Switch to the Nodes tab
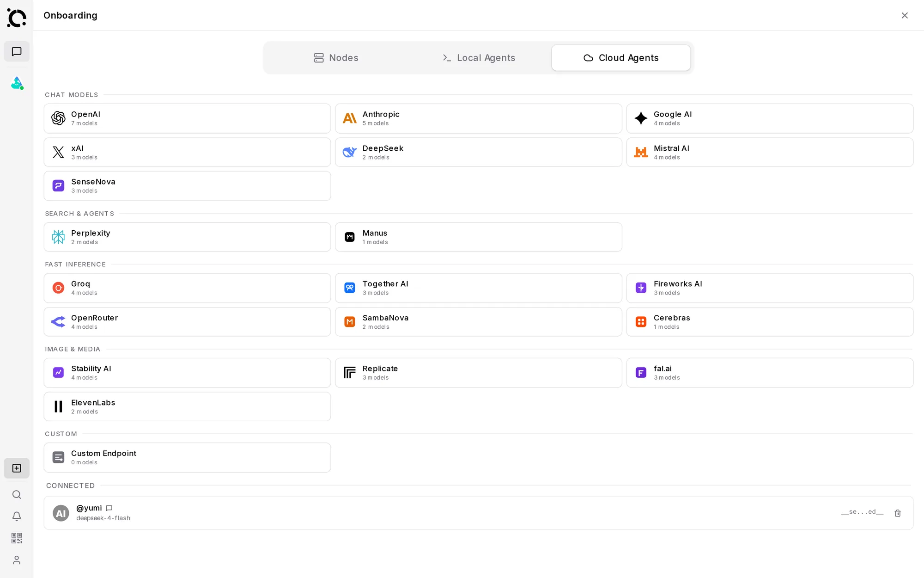Image resolution: width=924 pixels, height=578 pixels. 336,58
